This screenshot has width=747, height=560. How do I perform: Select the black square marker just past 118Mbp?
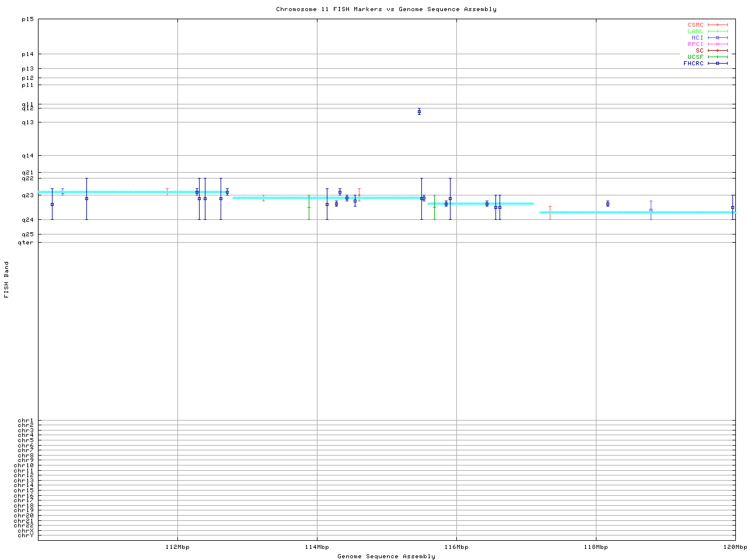[608, 204]
